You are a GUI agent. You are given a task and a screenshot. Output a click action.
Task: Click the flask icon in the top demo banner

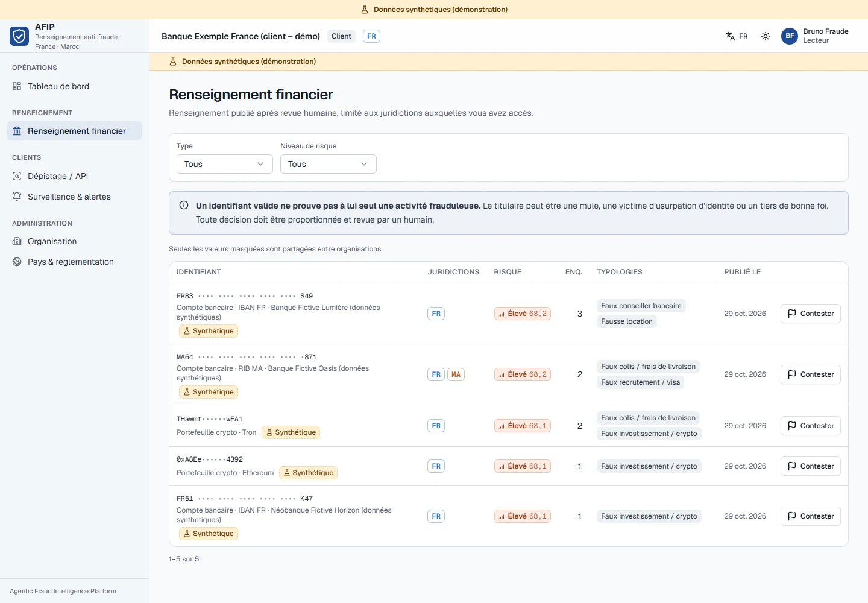pyautogui.click(x=365, y=10)
